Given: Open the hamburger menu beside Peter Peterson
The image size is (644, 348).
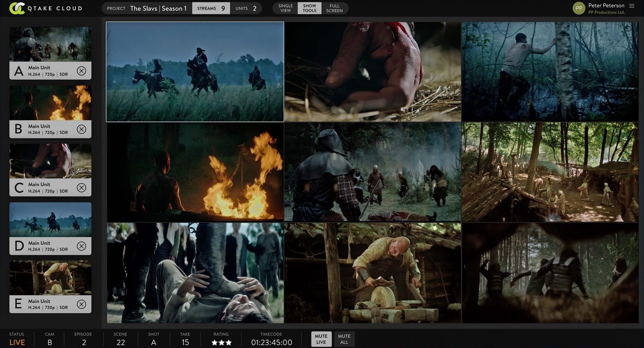Looking at the screenshot, I should [x=632, y=6].
